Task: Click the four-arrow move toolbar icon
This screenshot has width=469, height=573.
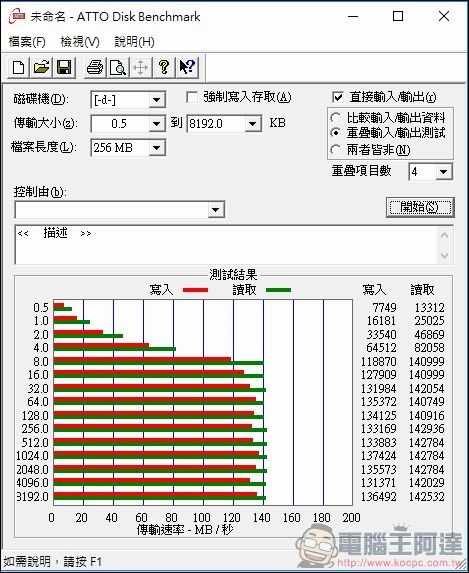Action: (x=141, y=68)
